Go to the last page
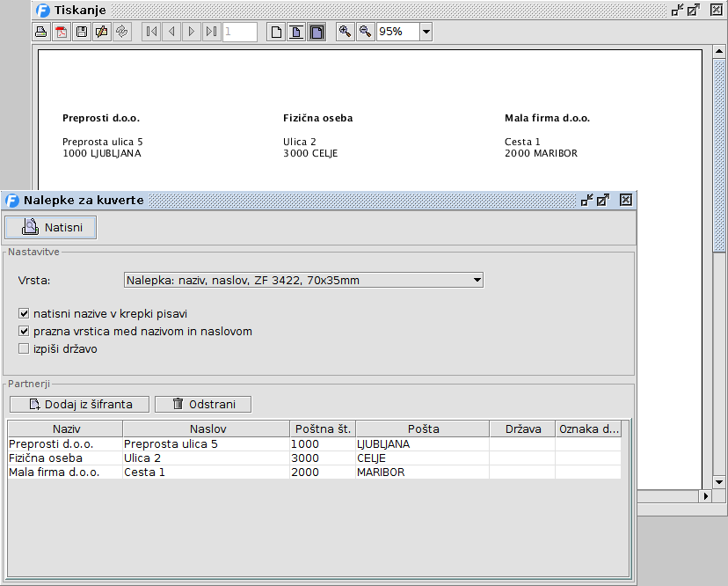Viewport: 728px width, 586px height. [x=211, y=32]
